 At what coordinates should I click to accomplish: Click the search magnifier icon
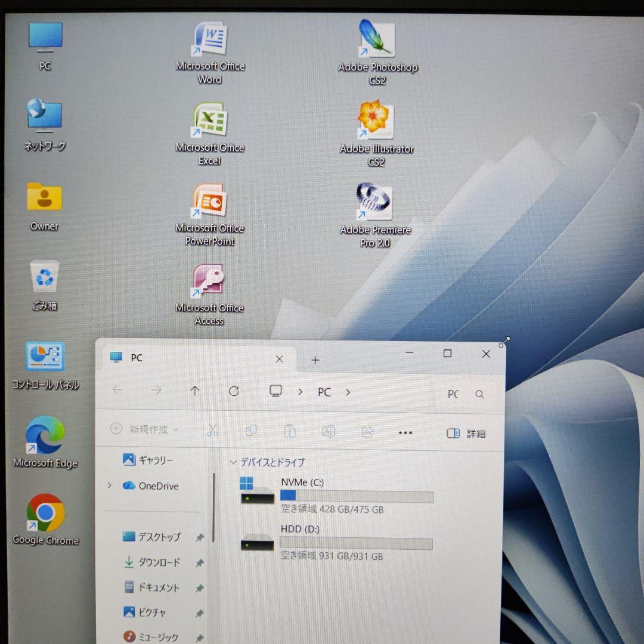tap(479, 394)
